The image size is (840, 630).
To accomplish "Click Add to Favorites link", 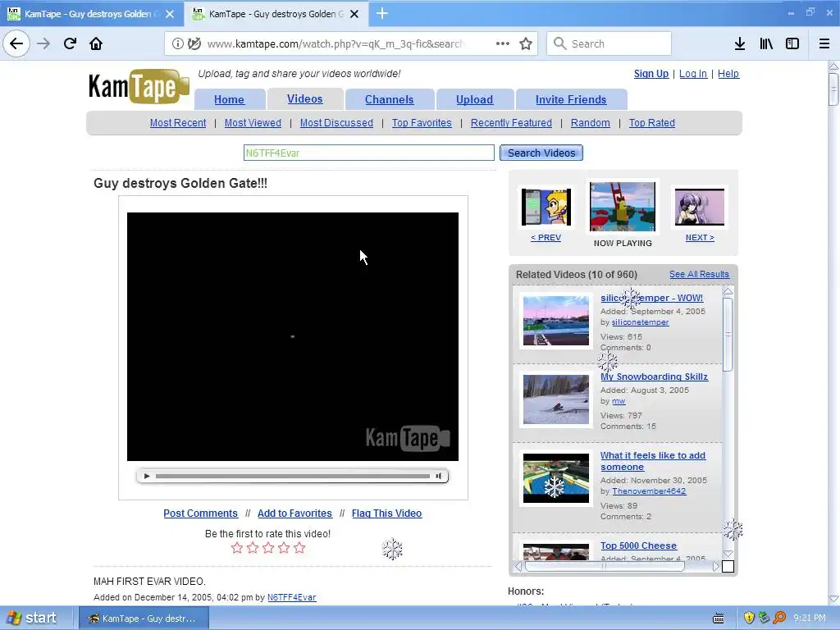I will [x=294, y=514].
